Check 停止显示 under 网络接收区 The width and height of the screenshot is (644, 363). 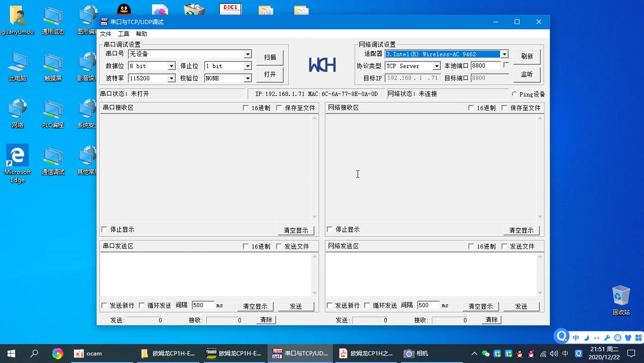330,229
